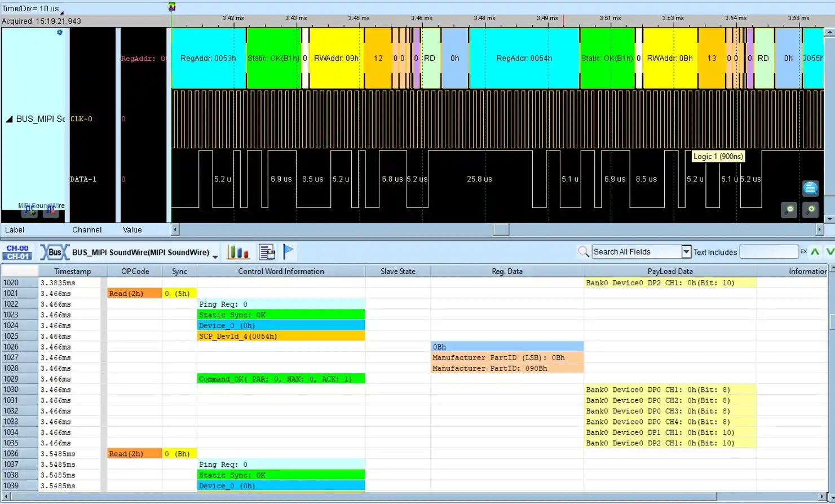The image size is (835, 504).
Task: Click the Text includes input field
Action: [768, 252]
